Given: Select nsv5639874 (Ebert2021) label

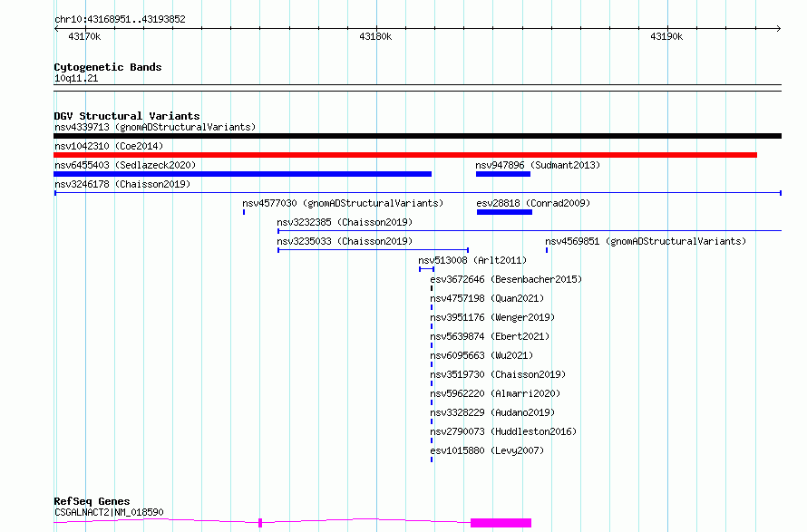Looking at the screenshot, I should [x=490, y=336].
